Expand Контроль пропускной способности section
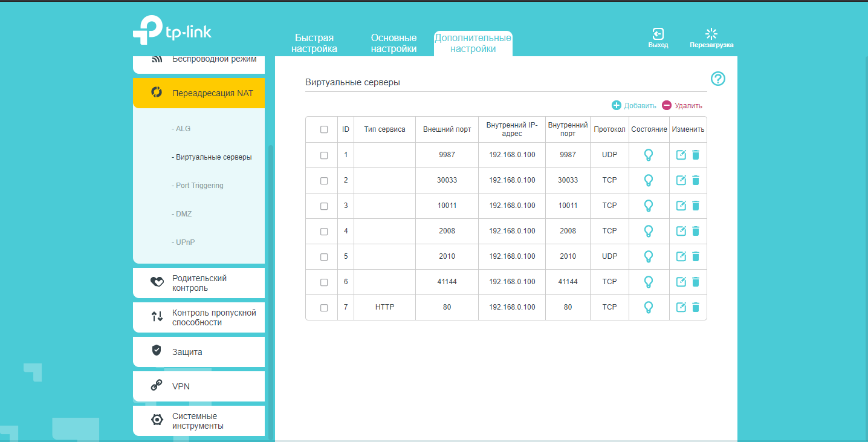868x442 pixels. point(199,317)
